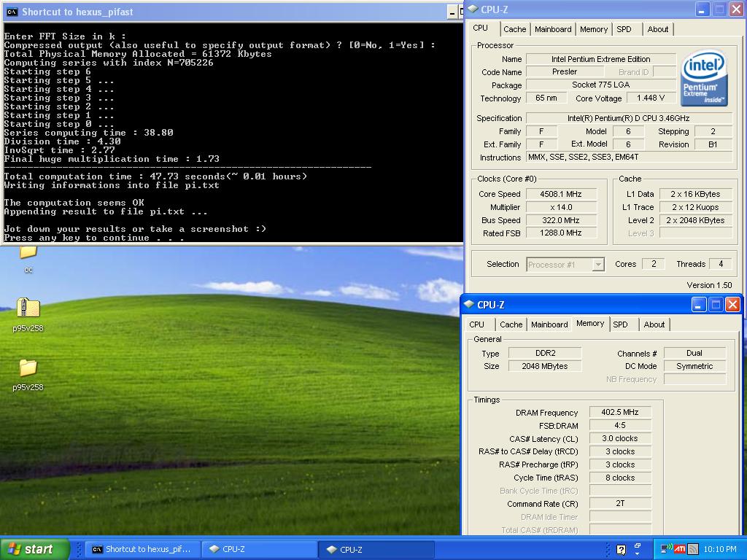Click the help question mark tray icon
Image resolution: width=747 pixels, height=560 pixels.
621,550
